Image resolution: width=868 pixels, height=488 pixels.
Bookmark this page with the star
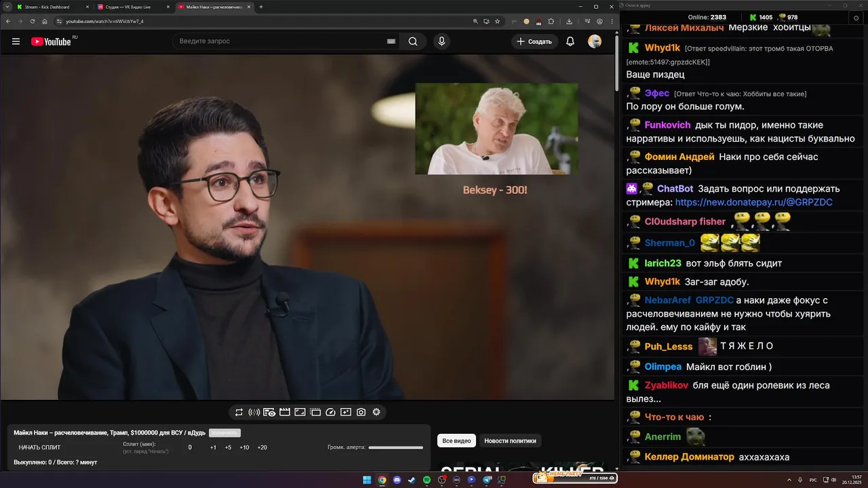497,21
